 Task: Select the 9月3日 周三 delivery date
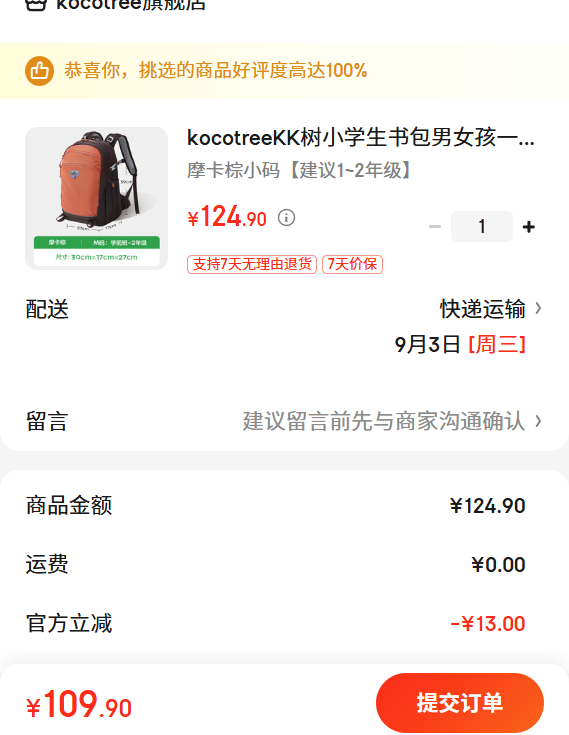point(460,345)
